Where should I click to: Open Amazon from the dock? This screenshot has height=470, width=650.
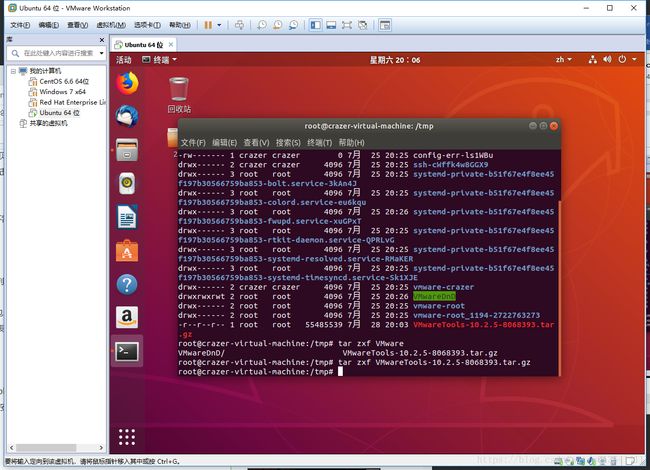coord(127,317)
